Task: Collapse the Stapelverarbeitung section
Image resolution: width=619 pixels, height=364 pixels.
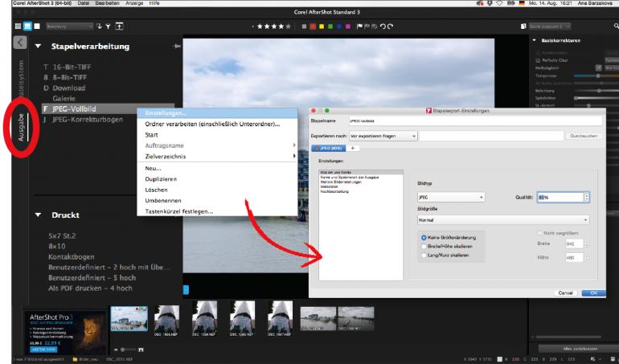Action: pyautogui.click(x=38, y=46)
